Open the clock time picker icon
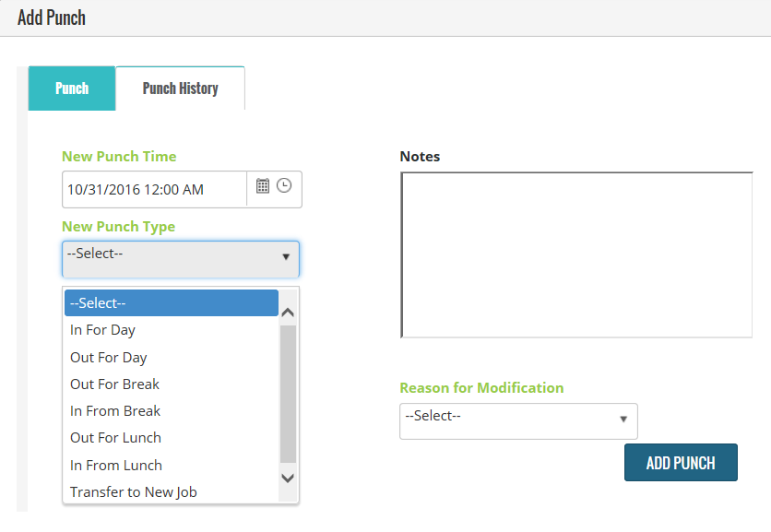This screenshot has width=771, height=532. (284, 186)
